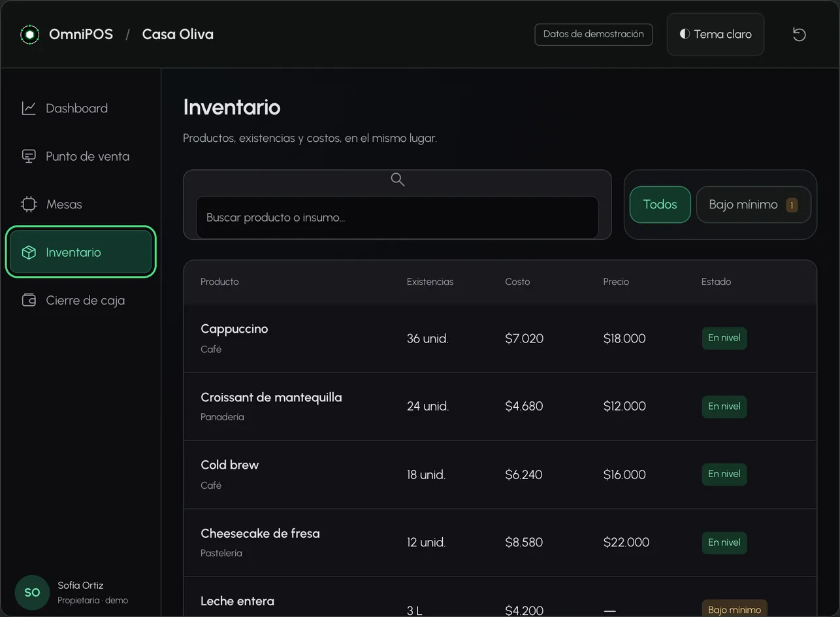Image resolution: width=840 pixels, height=617 pixels.
Task: Go to Punto de venta
Action: point(80,156)
